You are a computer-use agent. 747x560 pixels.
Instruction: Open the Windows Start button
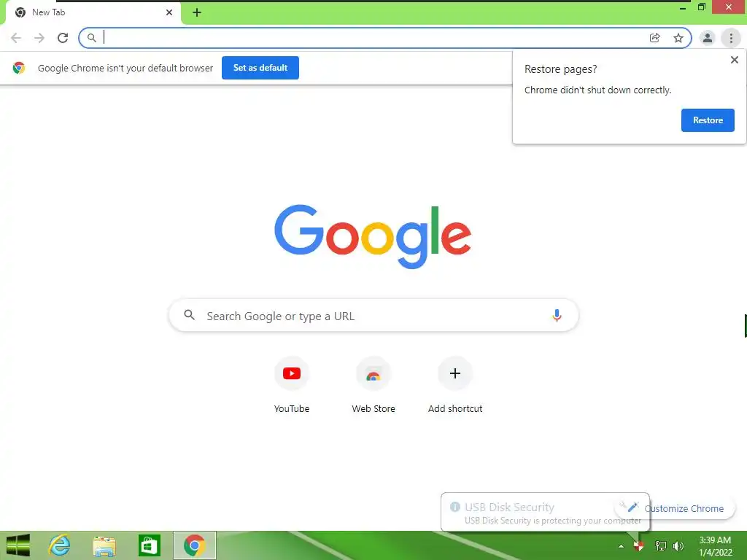click(x=18, y=545)
